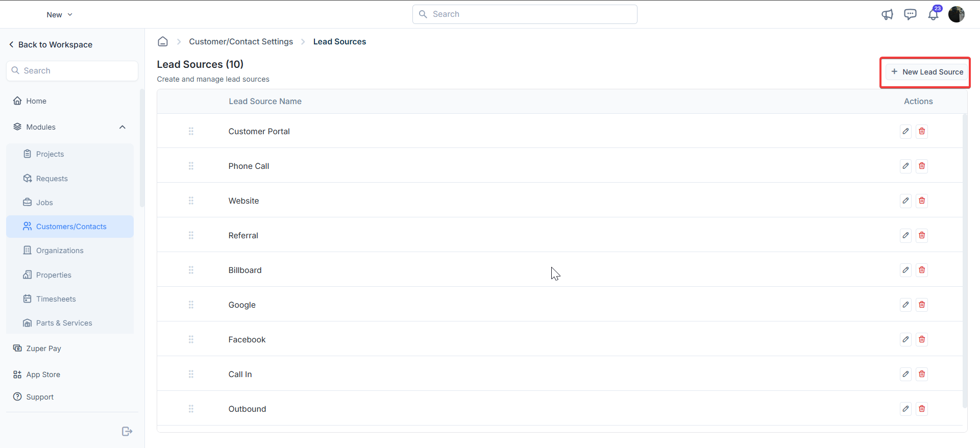This screenshot has width=980, height=448.
Task: Click the table vertical scrollbar
Action: [x=964, y=260]
